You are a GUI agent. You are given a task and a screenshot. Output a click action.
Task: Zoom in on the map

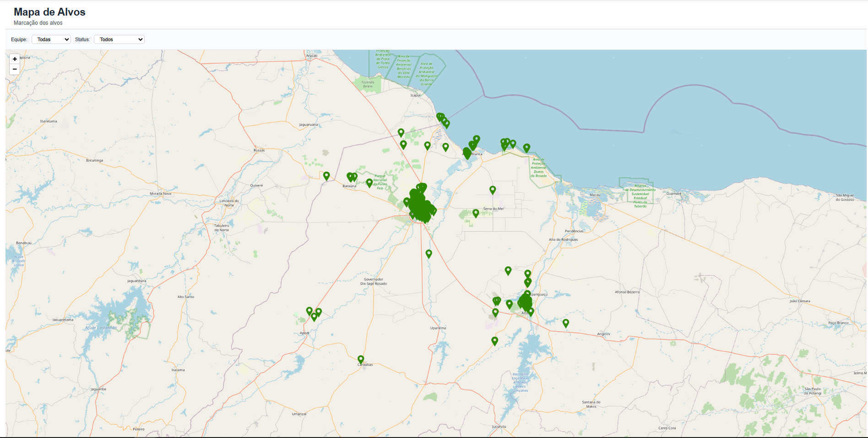coord(15,59)
